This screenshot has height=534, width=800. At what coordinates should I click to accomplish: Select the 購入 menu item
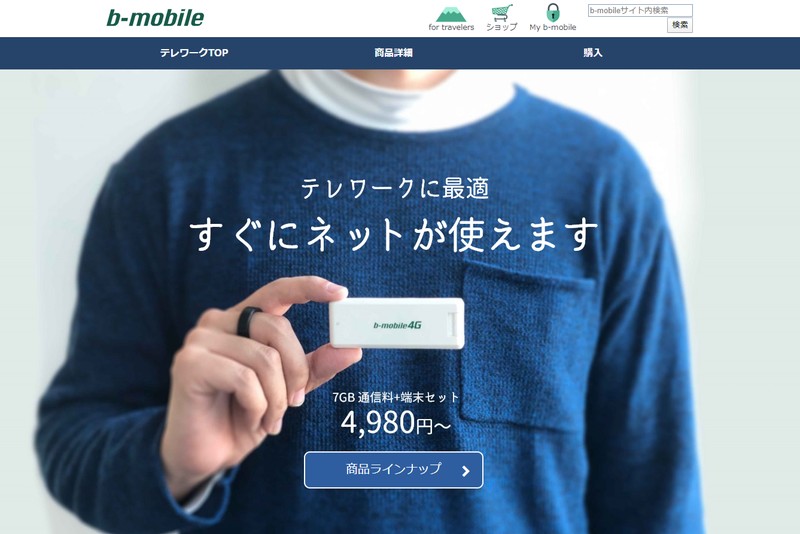point(592,53)
